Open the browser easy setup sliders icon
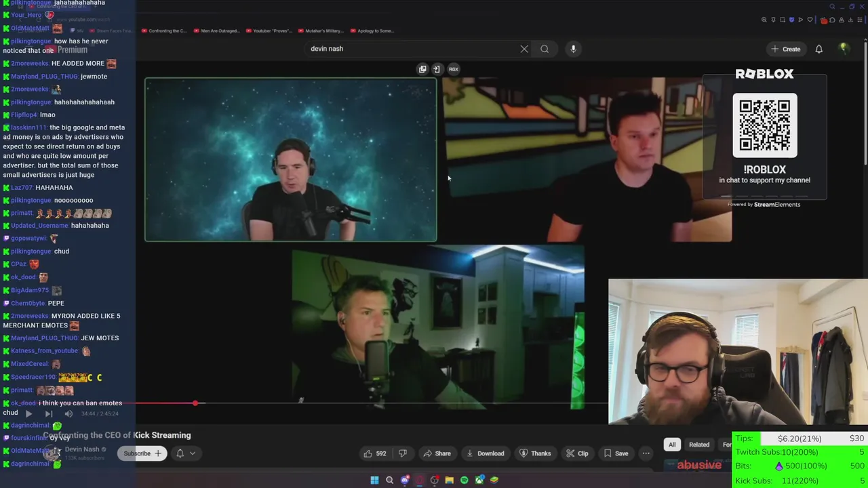Viewport: 868px width, 488px height. click(860, 20)
